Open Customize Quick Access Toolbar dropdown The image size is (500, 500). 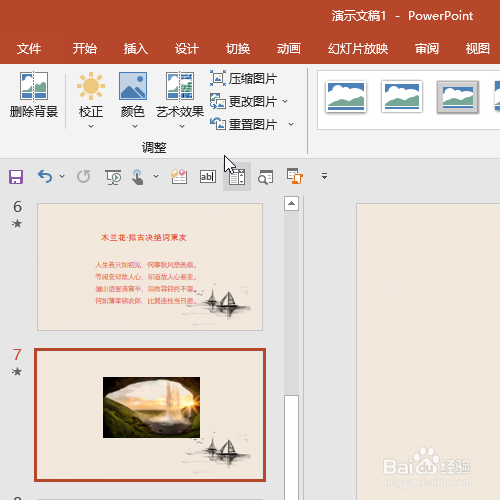click(x=324, y=176)
